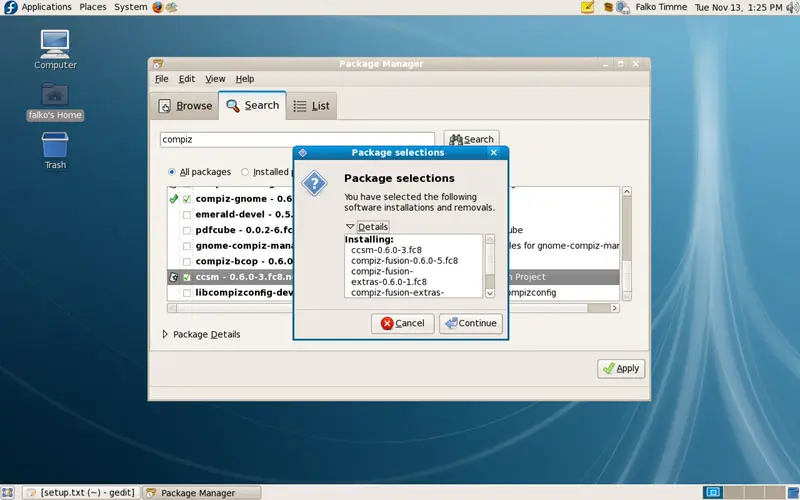Screen dimensions: 800x500
Task: Open the Help menu
Action: (245, 79)
